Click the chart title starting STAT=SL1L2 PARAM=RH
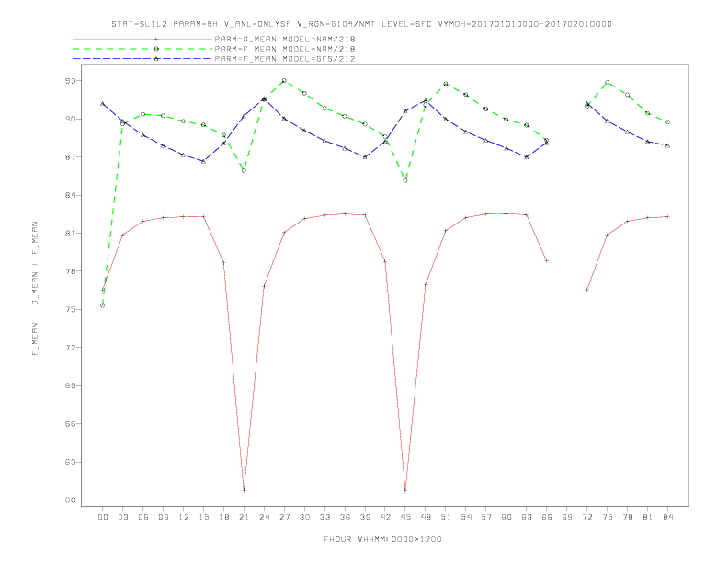This screenshot has height=563, width=728. click(361, 24)
